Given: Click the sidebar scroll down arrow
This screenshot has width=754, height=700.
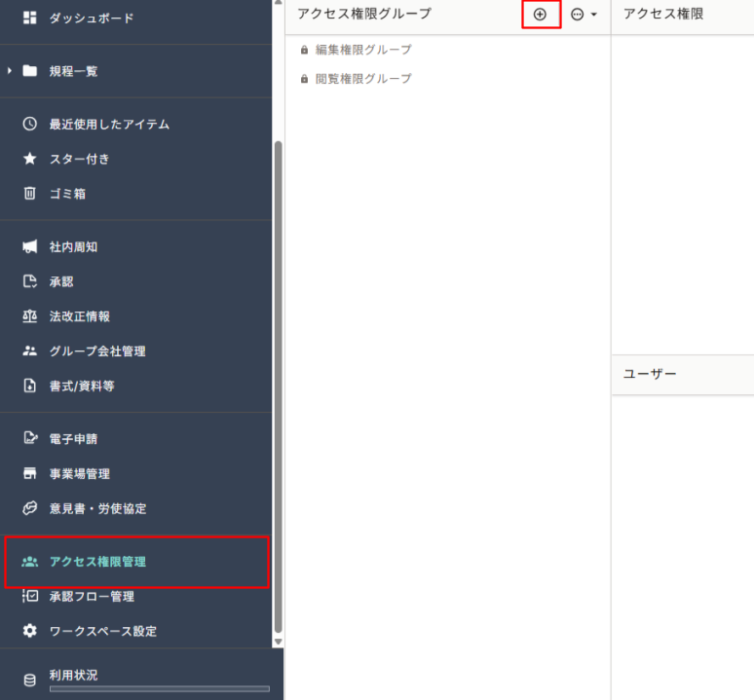Looking at the screenshot, I should coord(278,642).
